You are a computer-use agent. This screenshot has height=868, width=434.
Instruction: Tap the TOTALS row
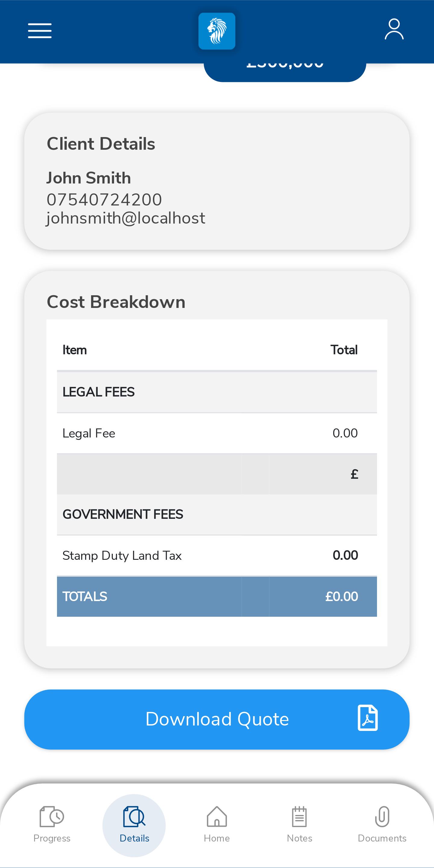coord(217,597)
